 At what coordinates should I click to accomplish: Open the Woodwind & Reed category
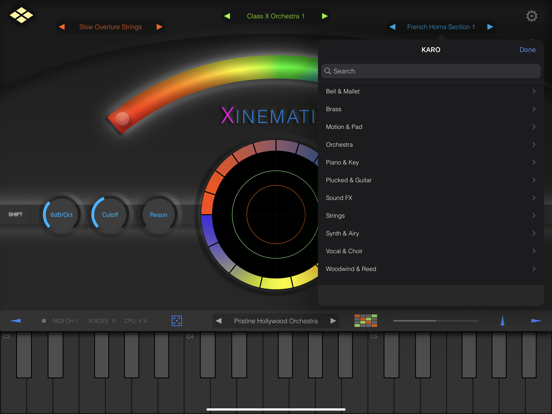(x=431, y=269)
